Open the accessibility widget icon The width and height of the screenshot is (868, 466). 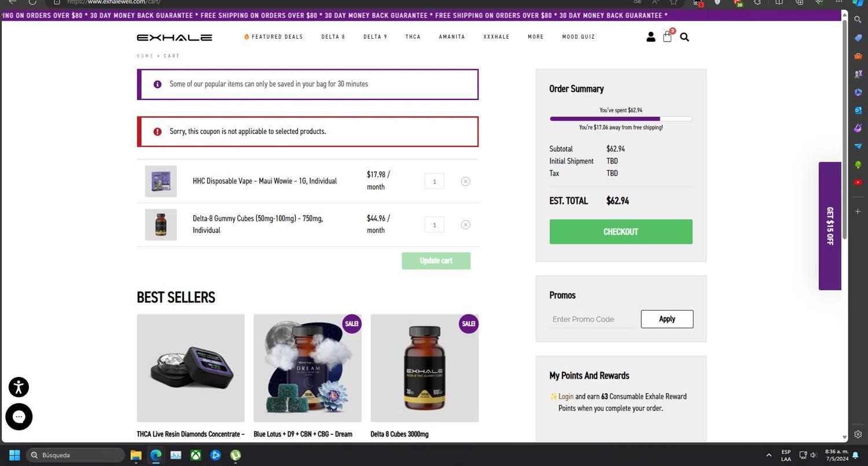tap(19, 387)
